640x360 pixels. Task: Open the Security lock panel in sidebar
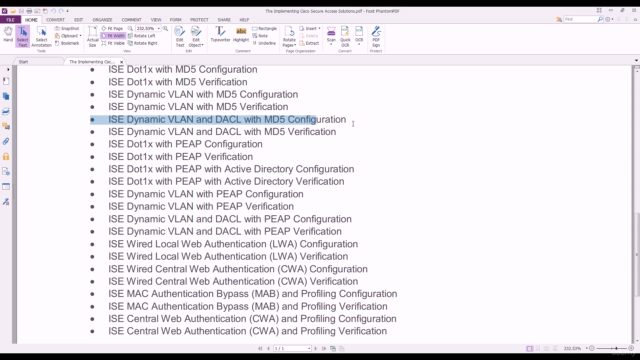[x=6, y=156]
